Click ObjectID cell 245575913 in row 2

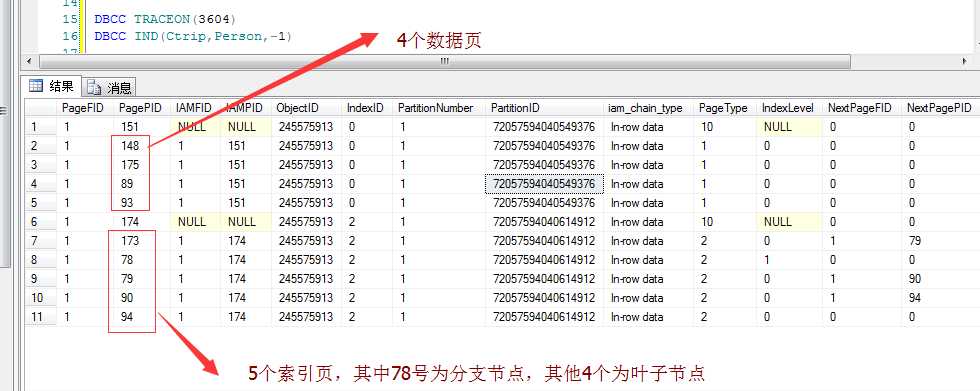point(306,146)
